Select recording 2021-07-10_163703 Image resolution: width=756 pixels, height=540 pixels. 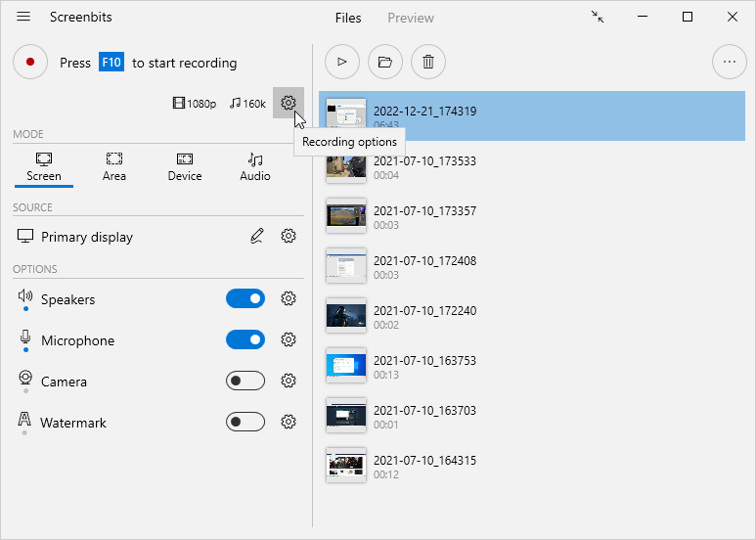point(532,416)
